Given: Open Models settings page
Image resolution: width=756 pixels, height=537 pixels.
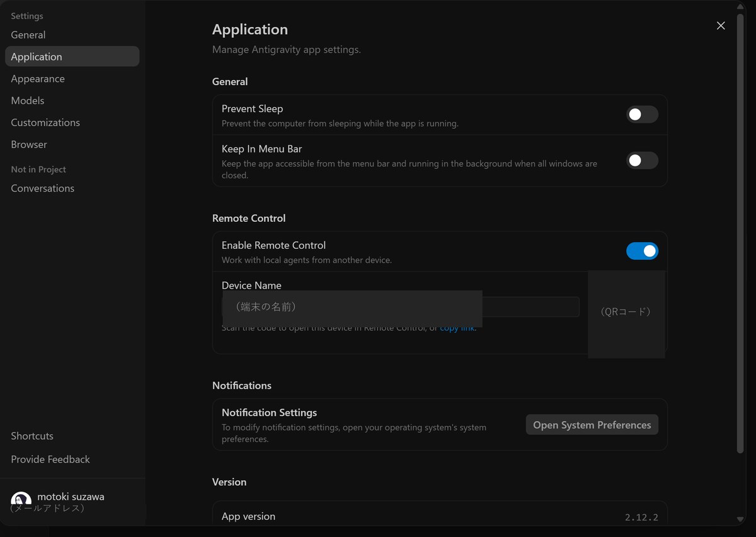Looking at the screenshot, I should 72,101.
